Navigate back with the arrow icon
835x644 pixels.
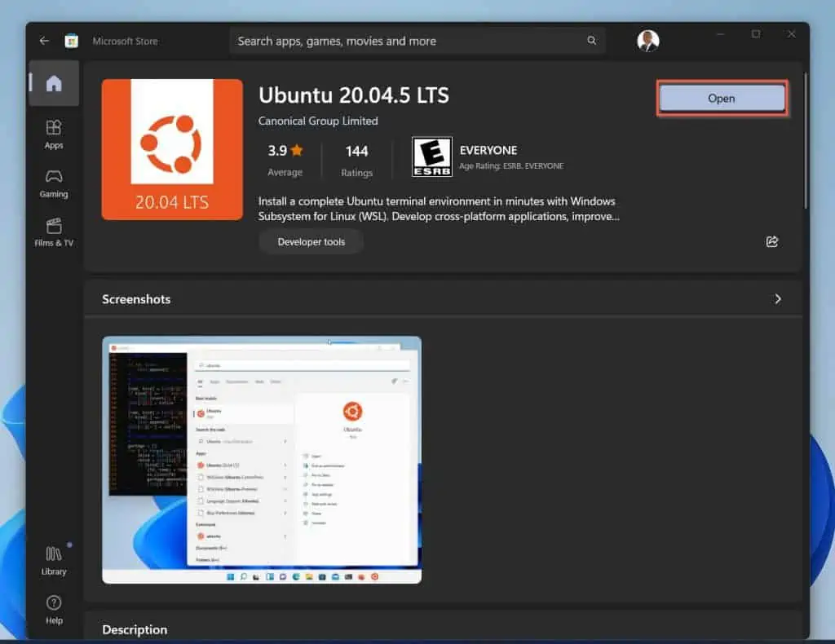45,41
